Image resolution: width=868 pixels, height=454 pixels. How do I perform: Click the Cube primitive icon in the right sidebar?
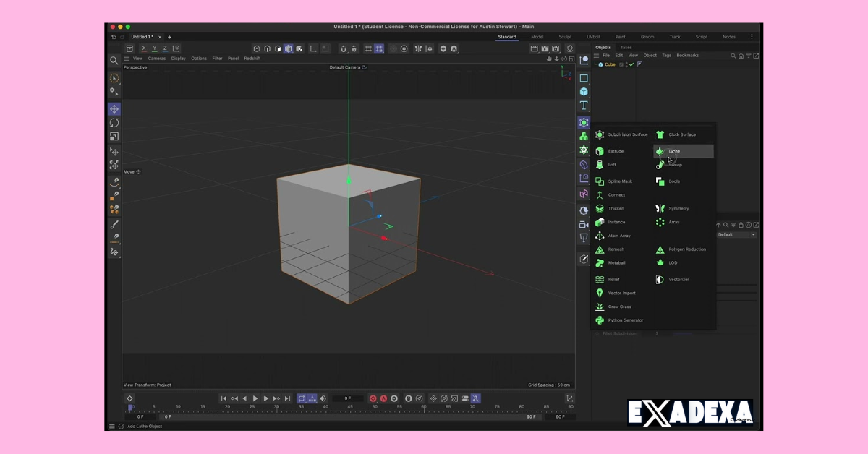click(584, 90)
